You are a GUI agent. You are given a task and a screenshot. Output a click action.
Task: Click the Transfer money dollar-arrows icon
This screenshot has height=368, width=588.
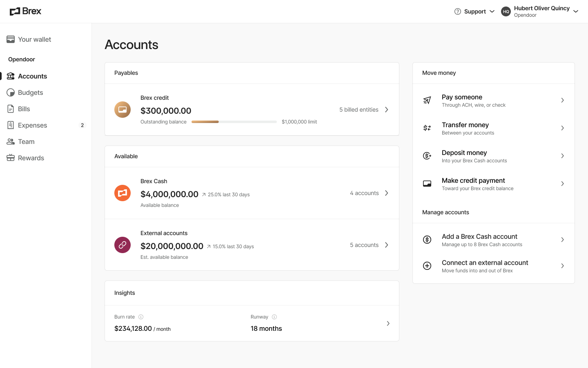(427, 128)
